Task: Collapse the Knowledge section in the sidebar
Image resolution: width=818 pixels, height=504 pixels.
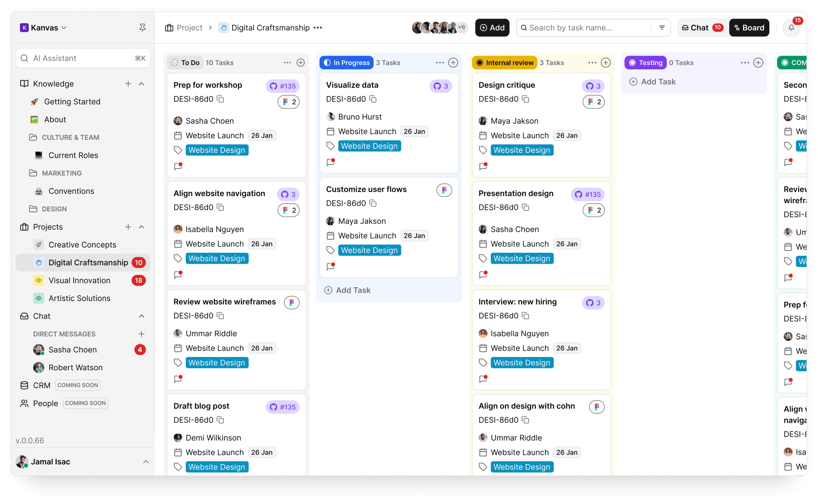Action: coord(141,84)
